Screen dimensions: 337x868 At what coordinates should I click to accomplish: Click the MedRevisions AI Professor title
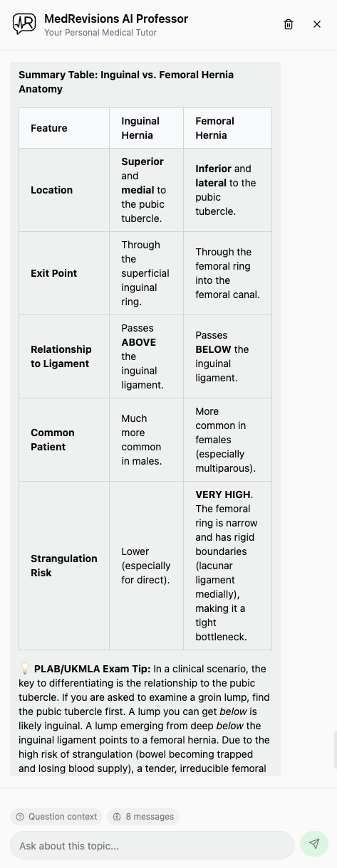[x=116, y=18]
